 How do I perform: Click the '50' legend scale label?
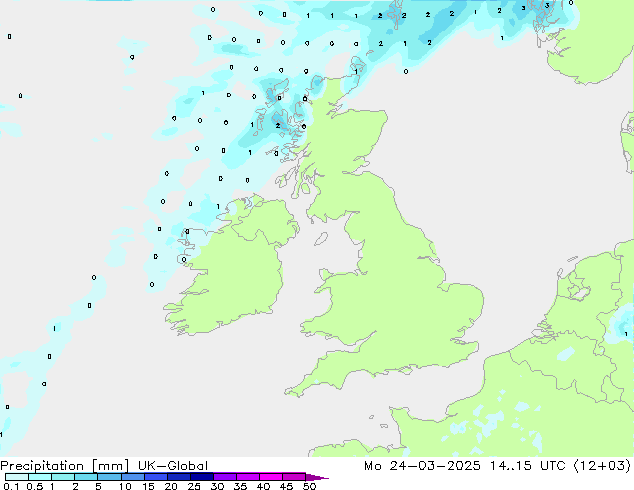pyautogui.click(x=309, y=486)
